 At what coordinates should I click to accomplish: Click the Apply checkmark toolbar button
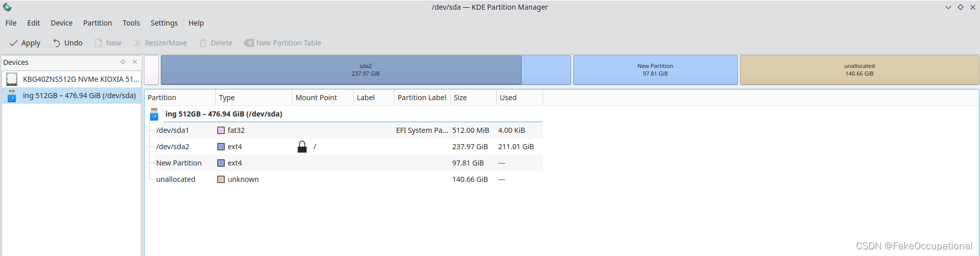pos(25,43)
